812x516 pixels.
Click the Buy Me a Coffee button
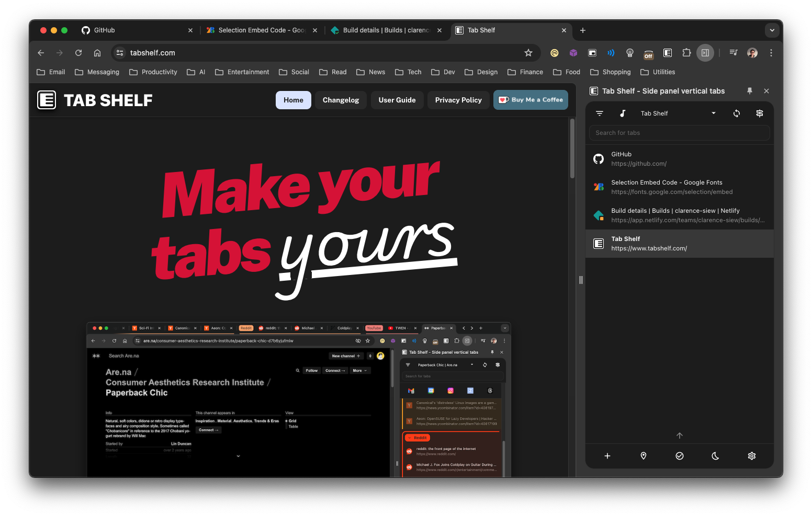(x=531, y=100)
